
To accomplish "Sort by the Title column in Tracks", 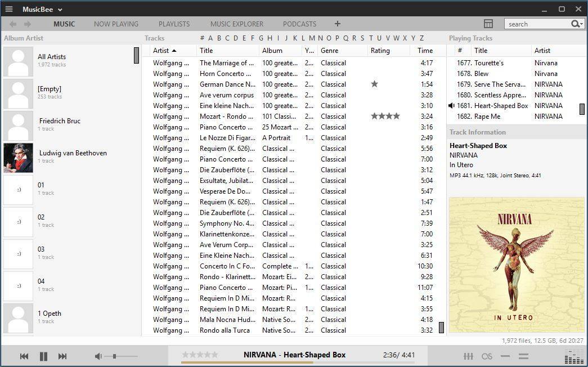I will click(x=228, y=50).
